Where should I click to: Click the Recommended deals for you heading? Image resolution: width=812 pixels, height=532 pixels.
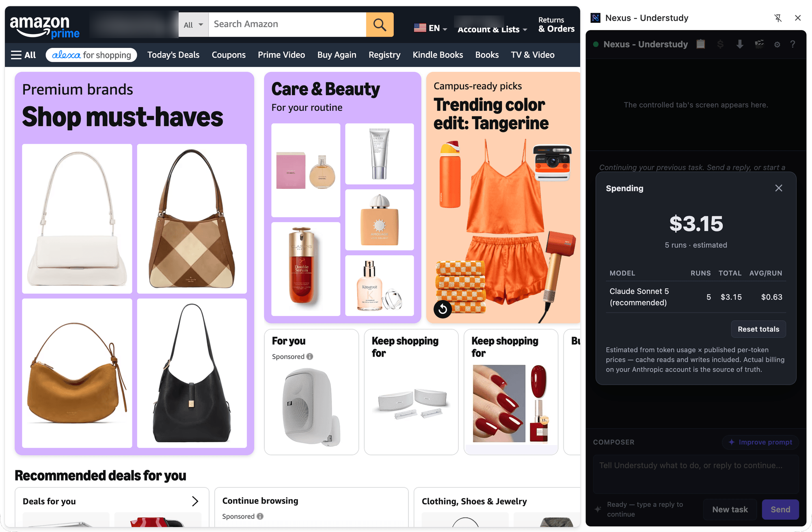click(100, 476)
